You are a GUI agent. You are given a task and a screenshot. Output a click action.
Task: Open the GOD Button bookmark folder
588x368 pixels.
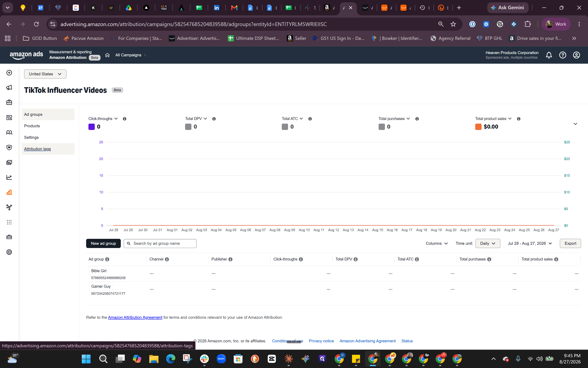click(x=40, y=38)
